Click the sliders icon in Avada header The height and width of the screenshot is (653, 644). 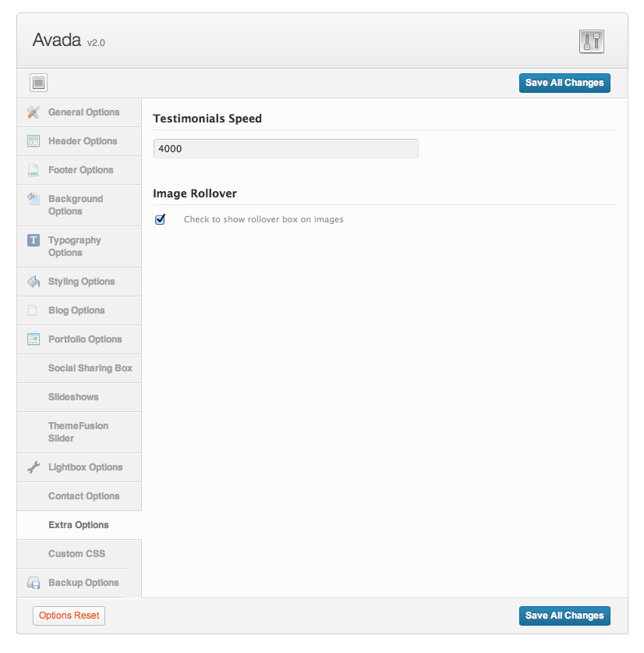[592, 41]
